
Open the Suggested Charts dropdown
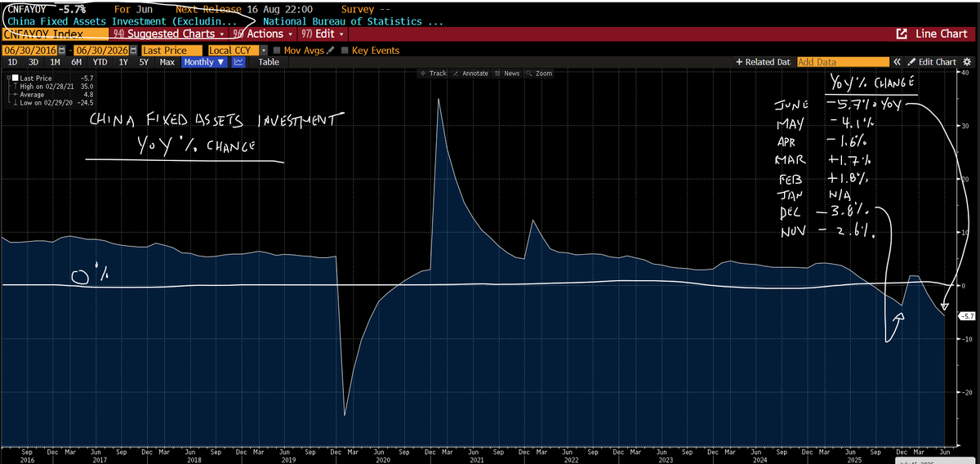(x=170, y=34)
